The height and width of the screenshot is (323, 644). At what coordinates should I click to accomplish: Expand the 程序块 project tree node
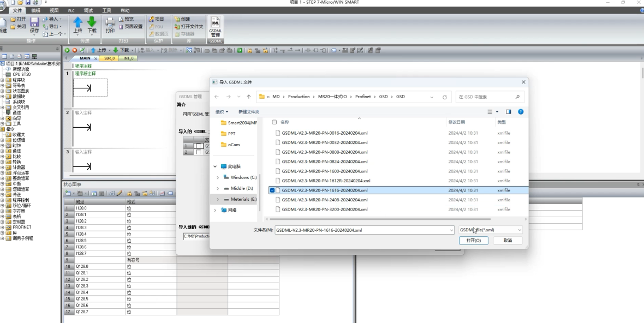click(2, 80)
